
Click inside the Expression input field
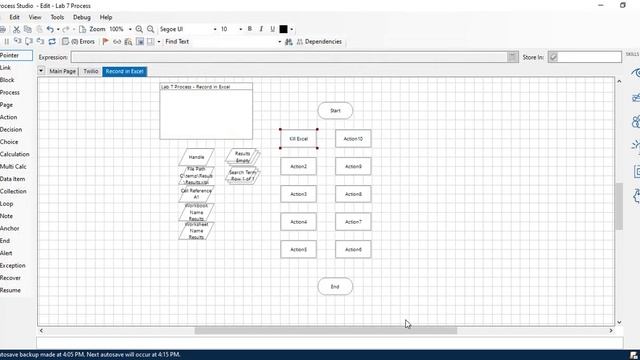coord(289,57)
